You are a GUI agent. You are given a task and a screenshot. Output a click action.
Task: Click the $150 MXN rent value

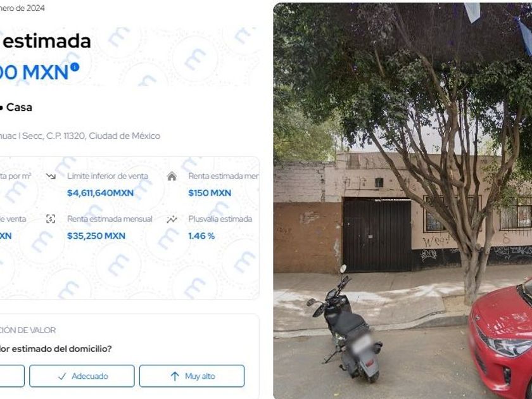point(210,193)
